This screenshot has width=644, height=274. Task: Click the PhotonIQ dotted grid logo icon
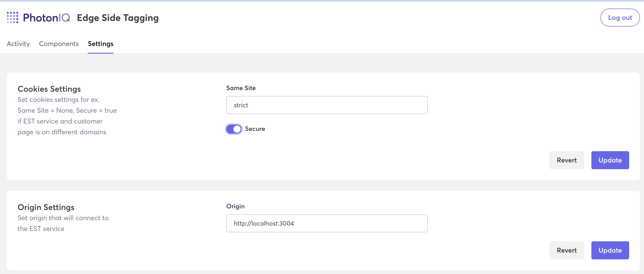13,18
